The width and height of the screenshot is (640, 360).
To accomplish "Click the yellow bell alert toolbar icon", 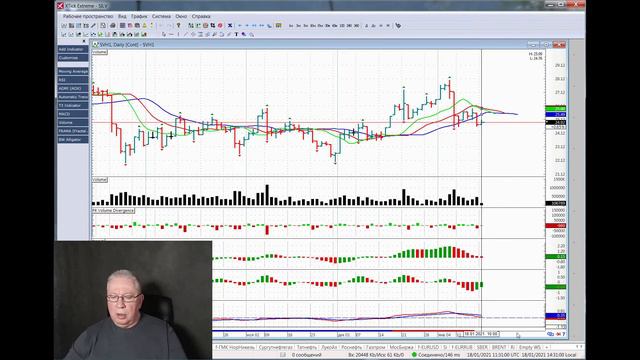I will [144, 25].
